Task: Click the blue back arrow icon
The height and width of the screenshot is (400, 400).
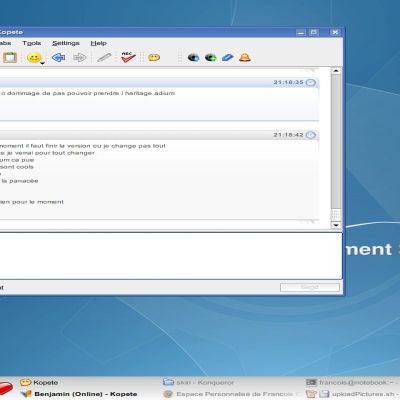Action: click(x=59, y=58)
